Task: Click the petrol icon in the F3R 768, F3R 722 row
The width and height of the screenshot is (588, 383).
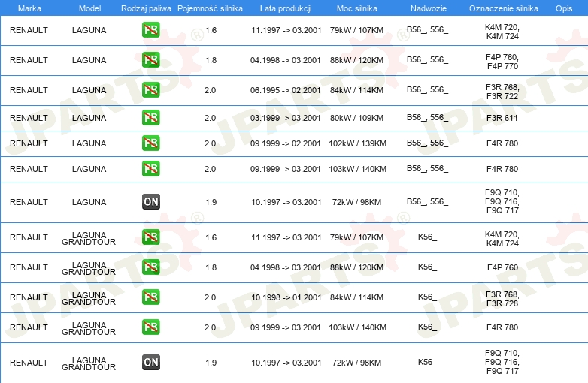Action: click(150, 89)
